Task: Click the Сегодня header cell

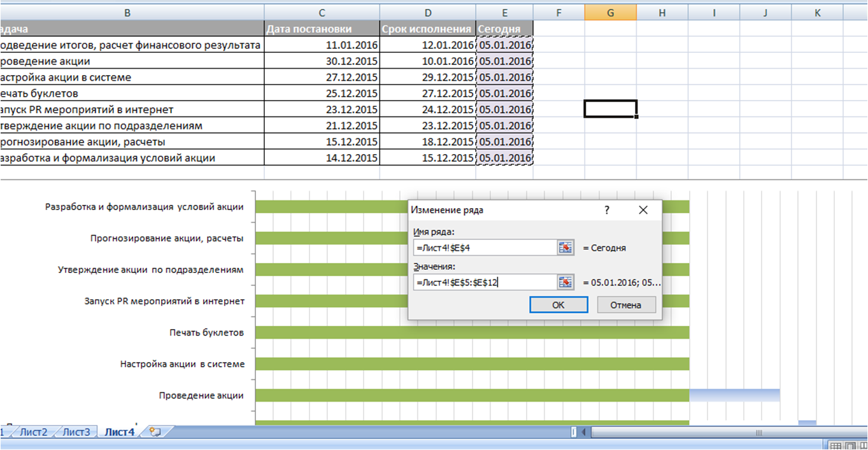Action: (x=504, y=29)
